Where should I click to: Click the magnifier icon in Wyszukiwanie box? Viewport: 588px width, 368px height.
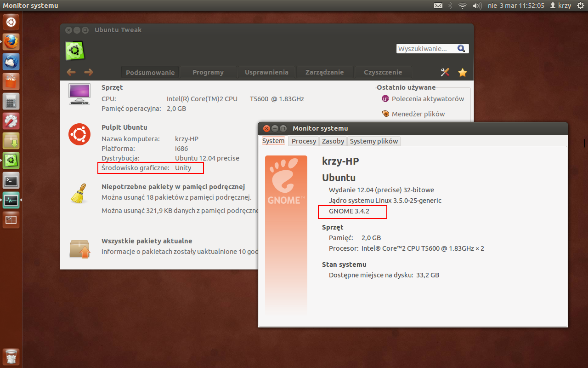tap(461, 48)
